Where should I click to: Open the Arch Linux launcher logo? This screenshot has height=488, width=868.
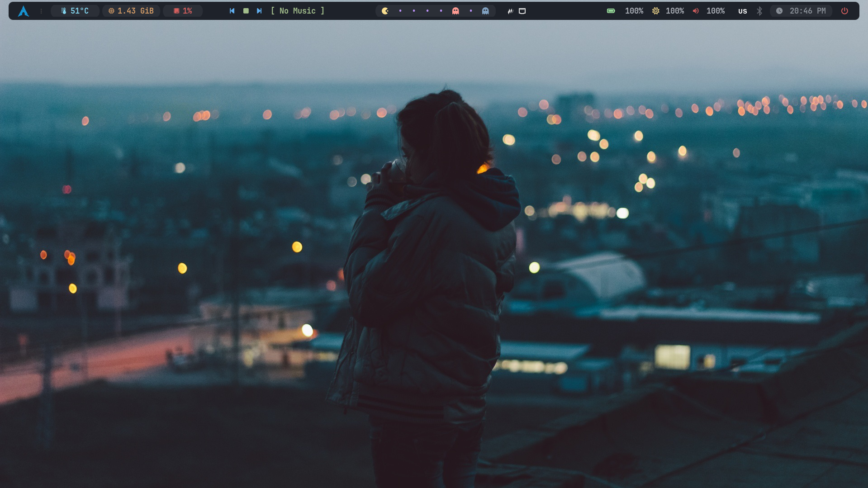click(x=24, y=11)
